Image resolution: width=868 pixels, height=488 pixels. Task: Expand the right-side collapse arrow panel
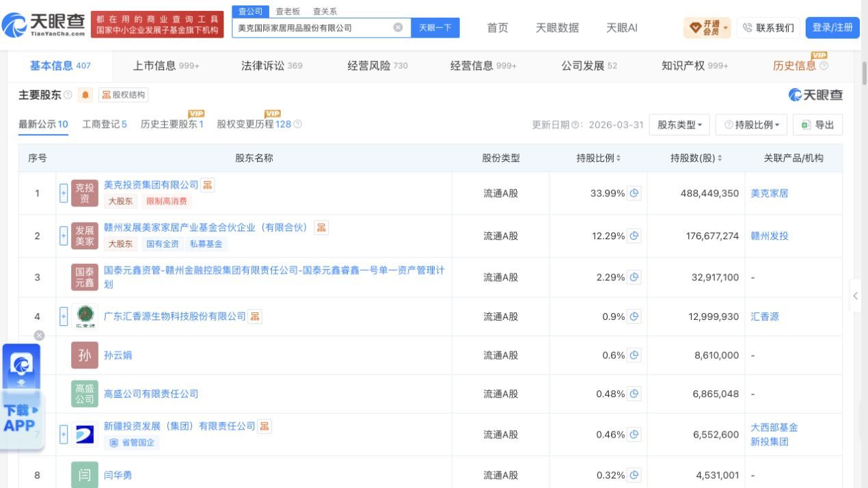[x=856, y=296]
